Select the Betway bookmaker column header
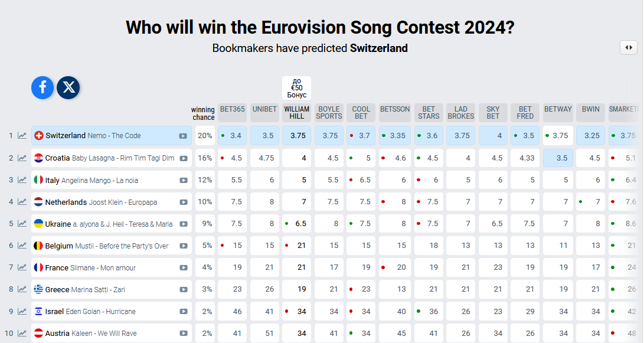 point(558,109)
